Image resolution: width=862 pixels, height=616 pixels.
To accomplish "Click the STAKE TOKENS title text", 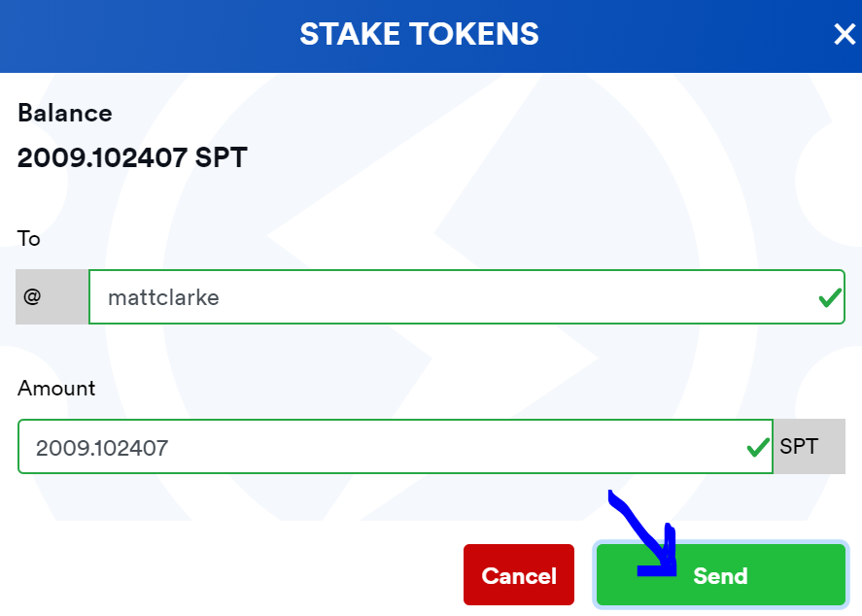I will [419, 35].
